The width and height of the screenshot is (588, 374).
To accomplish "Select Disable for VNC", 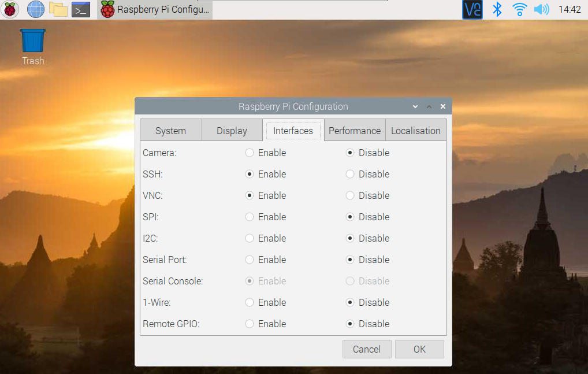I will [350, 196].
